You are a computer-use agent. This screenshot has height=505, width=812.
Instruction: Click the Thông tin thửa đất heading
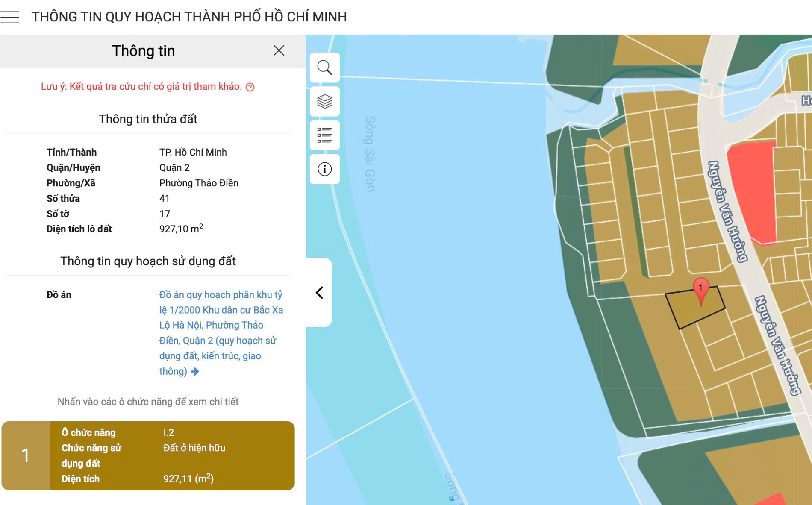[148, 119]
